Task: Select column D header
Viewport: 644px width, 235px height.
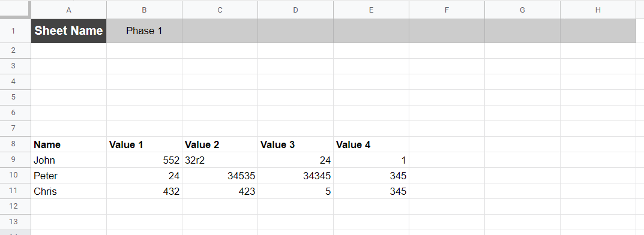Action: (x=295, y=10)
